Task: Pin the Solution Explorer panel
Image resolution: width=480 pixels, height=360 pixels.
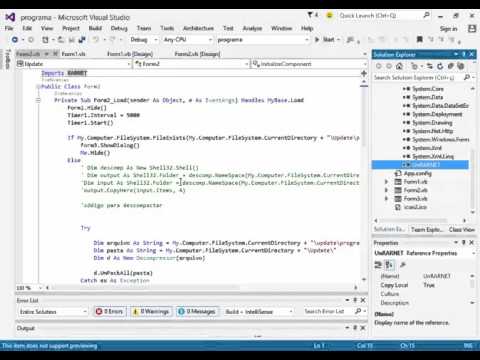Action: point(464,54)
